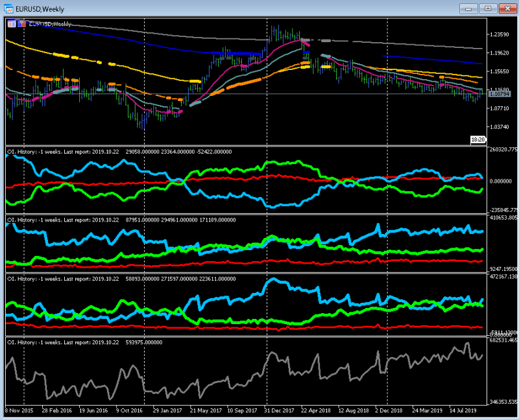Close the EURUSD,Weekly chart window
The image size is (519, 420).
[x=508, y=8]
